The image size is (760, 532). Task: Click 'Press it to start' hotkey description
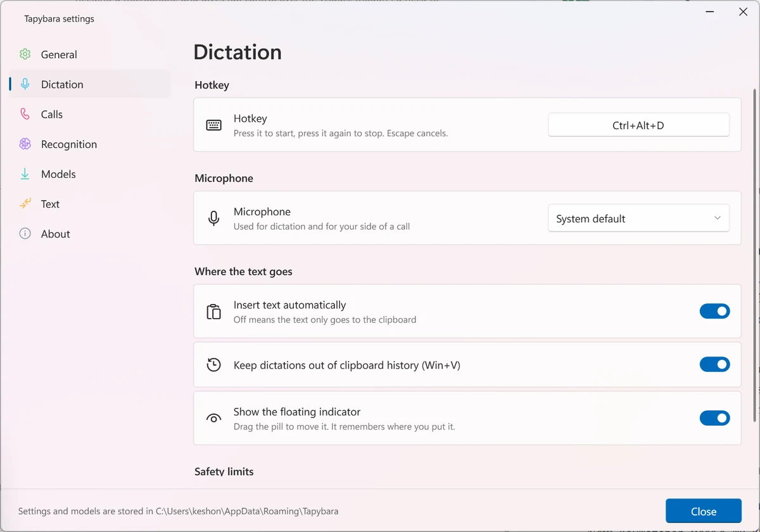coord(341,133)
